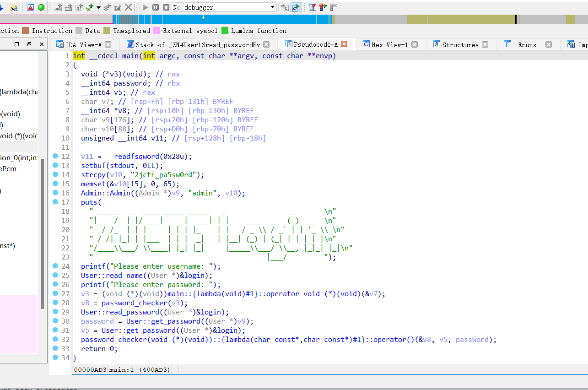Viewport: 588px width, 390px height.
Task: Click the "2jctf_pa5sw0rd" string literal
Action: pyautogui.click(x=163, y=175)
